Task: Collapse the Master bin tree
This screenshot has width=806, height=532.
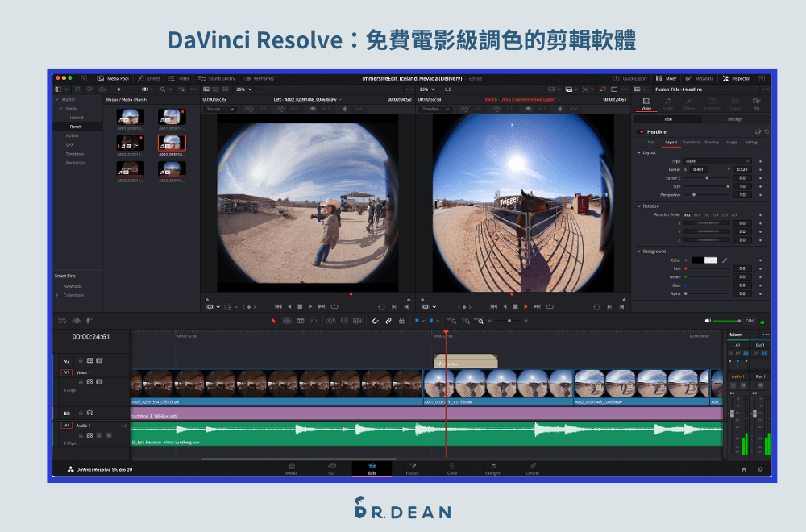Action: coord(57,100)
